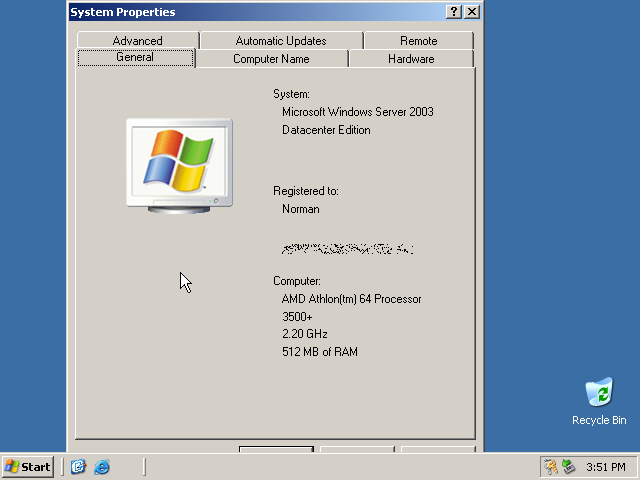Click the Show Desktop quick launch icon
Image resolution: width=640 pixels, height=480 pixels.
click(78, 467)
